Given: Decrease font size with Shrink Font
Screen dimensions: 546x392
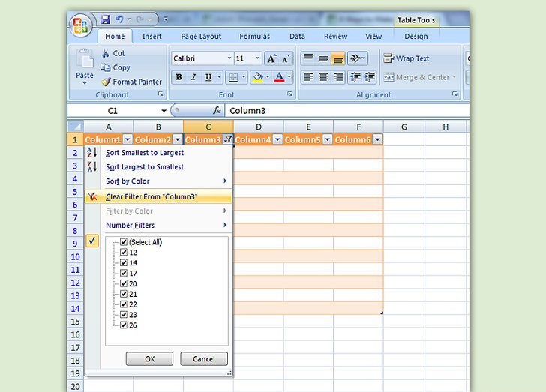Looking at the screenshot, I should tap(286, 58).
